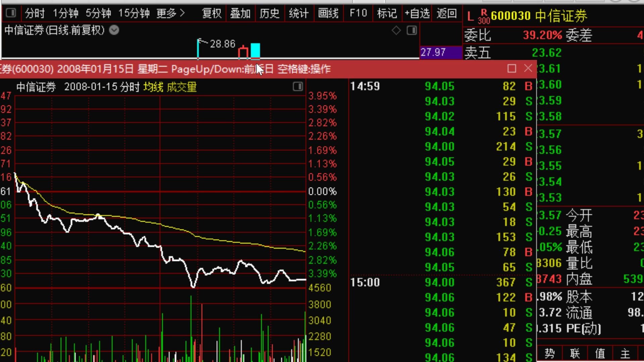Select tick row with volume 153
This screenshot has height=362, width=644.
(x=442, y=237)
